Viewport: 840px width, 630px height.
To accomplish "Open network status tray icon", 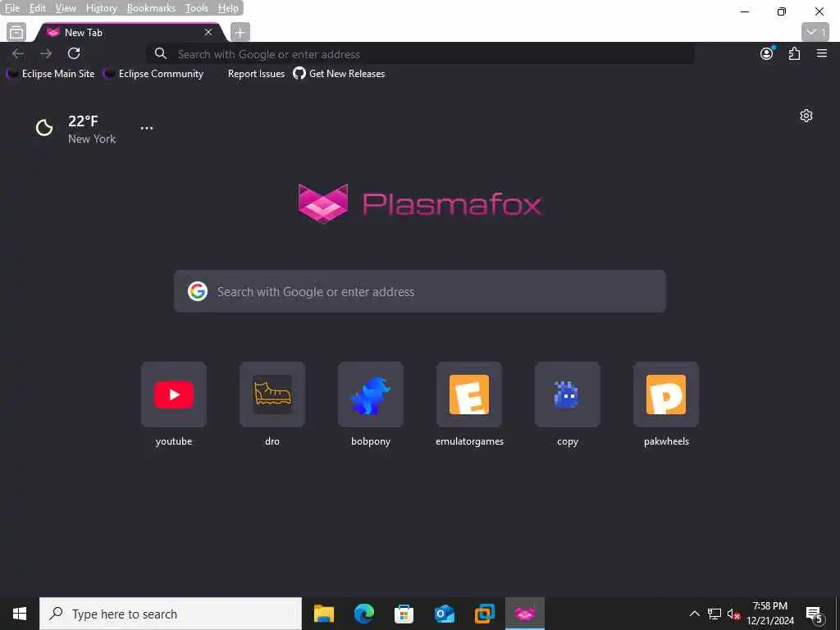I will click(x=714, y=614).
